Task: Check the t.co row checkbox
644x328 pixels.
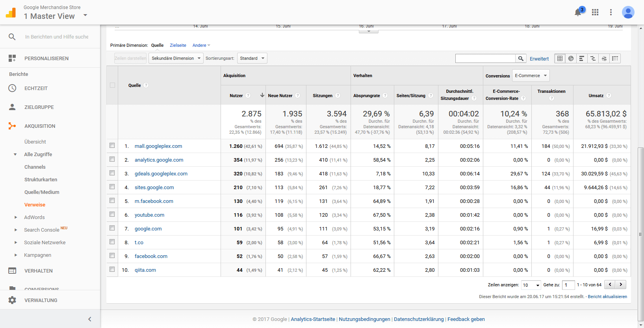Action: click(x=112, y=242)
